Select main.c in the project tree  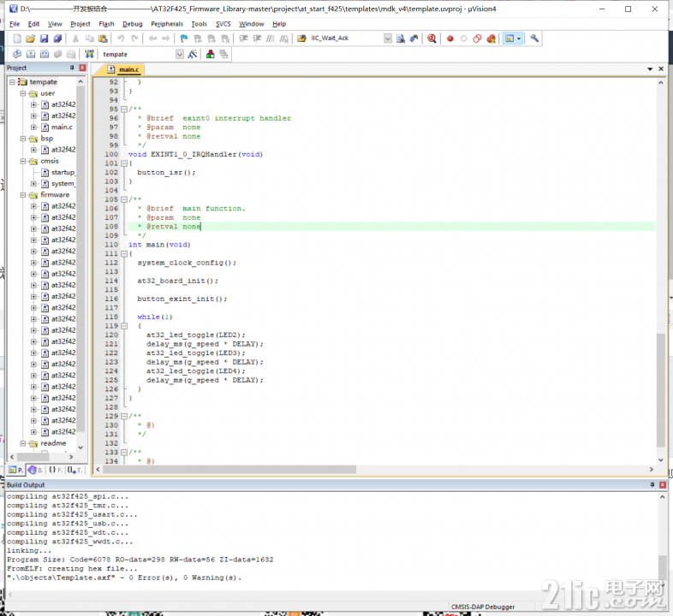[62, 127]
